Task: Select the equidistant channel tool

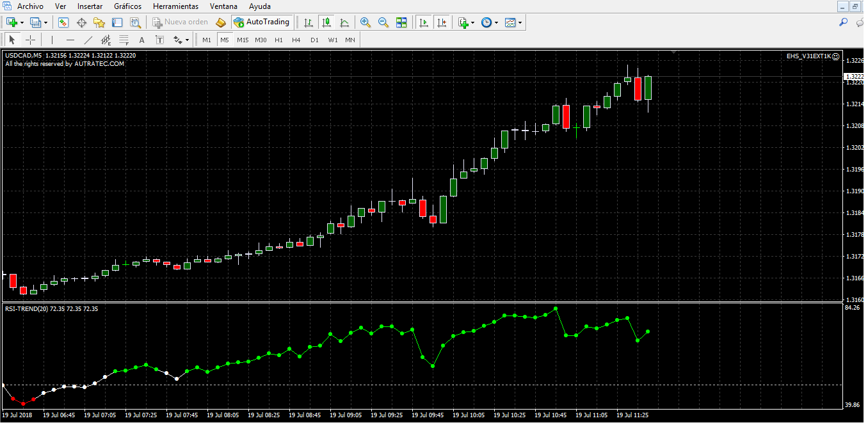Action: 106,40
